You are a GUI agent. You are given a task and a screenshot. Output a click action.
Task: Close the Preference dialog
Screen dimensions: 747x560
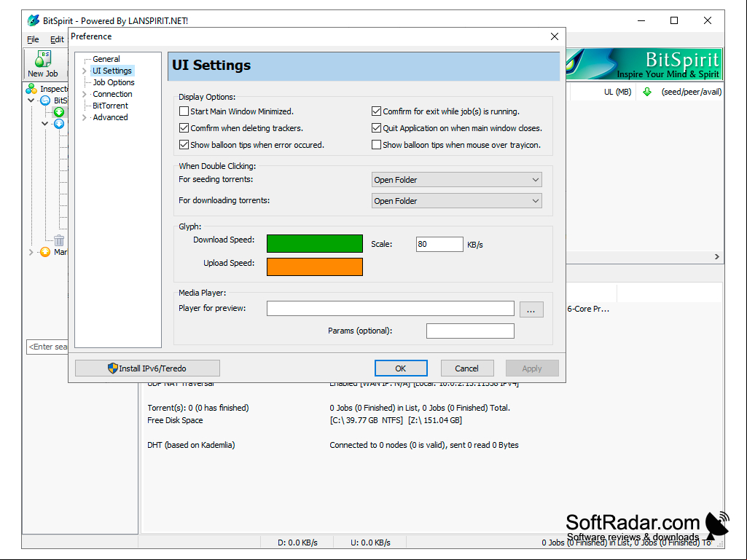coord(554,36)
